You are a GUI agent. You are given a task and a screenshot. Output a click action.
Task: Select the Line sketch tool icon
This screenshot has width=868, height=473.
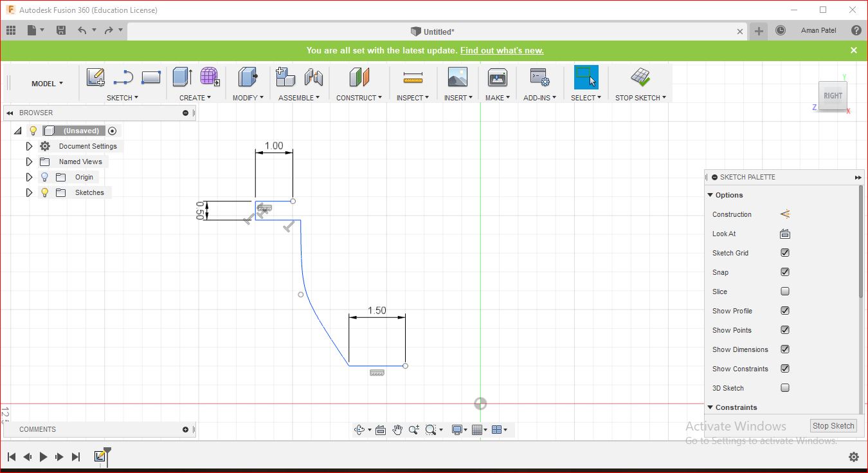(123, 77)
